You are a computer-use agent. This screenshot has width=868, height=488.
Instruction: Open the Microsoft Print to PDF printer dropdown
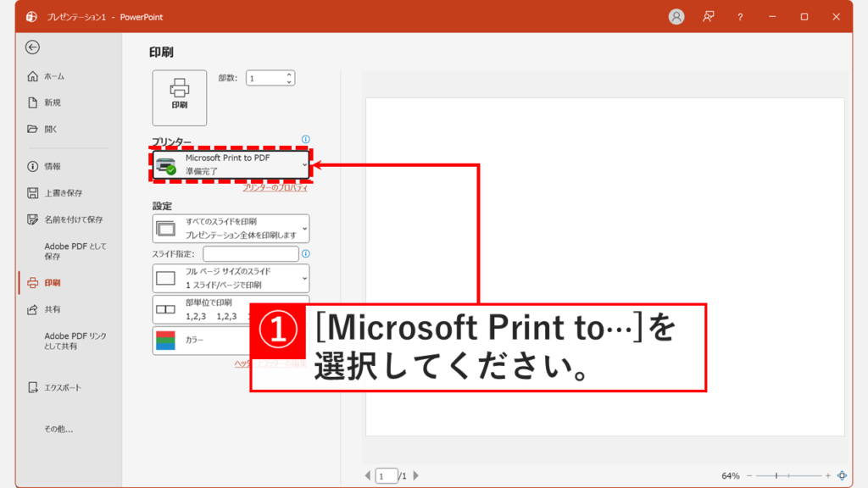tap(229, 164)
